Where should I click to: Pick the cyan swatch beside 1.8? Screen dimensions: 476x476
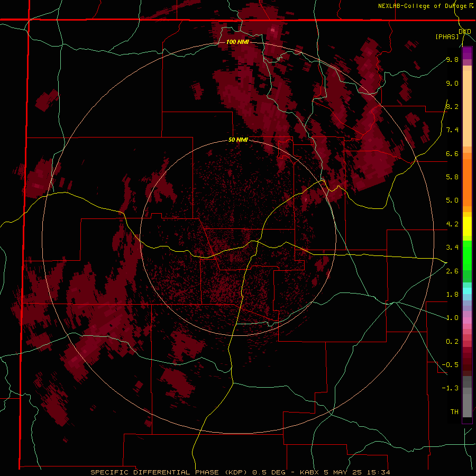pyautogui.click(x=467, y=291)
